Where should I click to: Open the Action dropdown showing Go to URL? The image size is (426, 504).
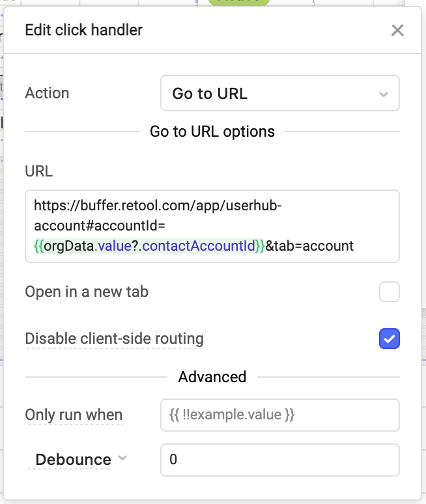click(x=279, y=94)
